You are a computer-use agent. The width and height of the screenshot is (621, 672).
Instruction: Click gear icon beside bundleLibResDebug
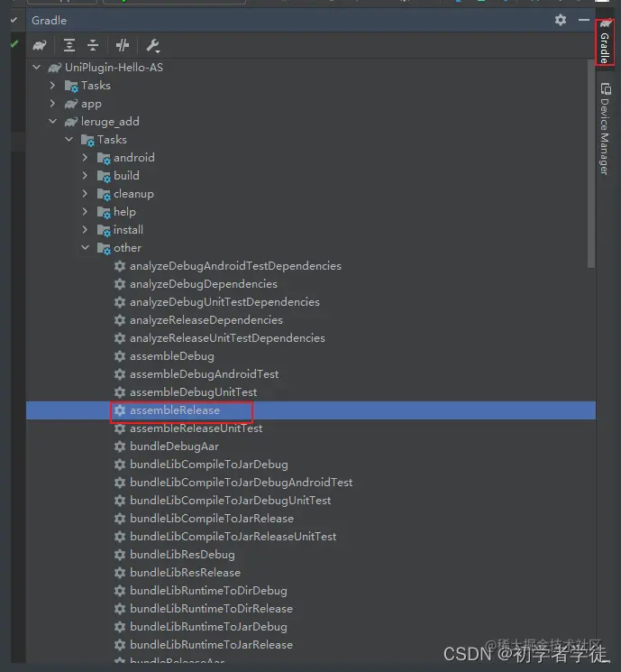point(120,555)
